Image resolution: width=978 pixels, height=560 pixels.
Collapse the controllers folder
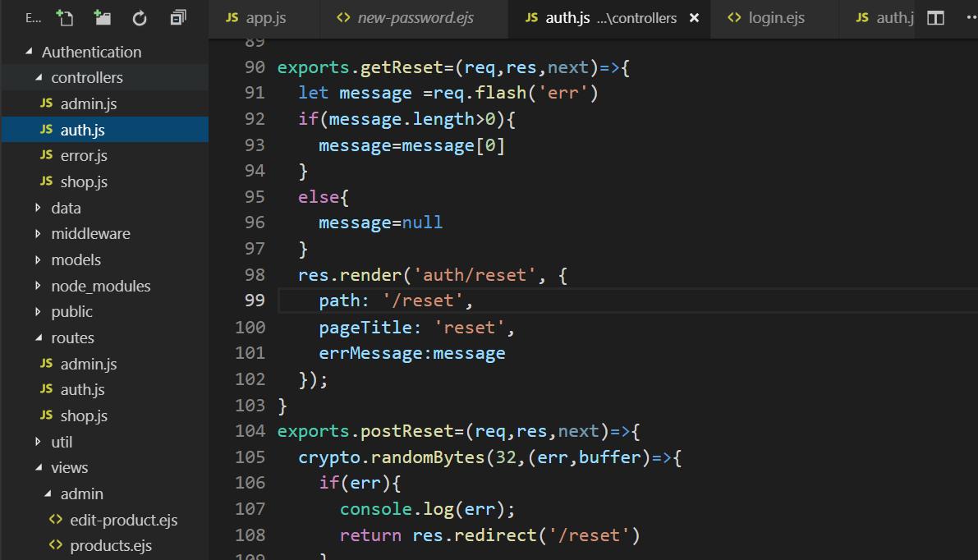39,77
